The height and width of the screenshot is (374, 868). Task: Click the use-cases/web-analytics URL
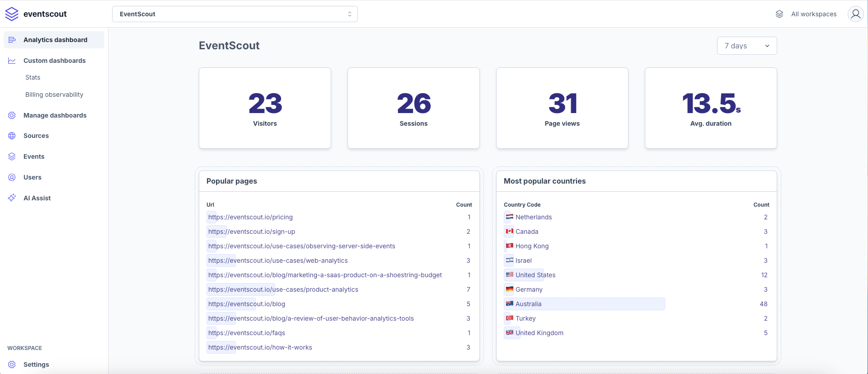pyautogui.click(x=278, y=260)
